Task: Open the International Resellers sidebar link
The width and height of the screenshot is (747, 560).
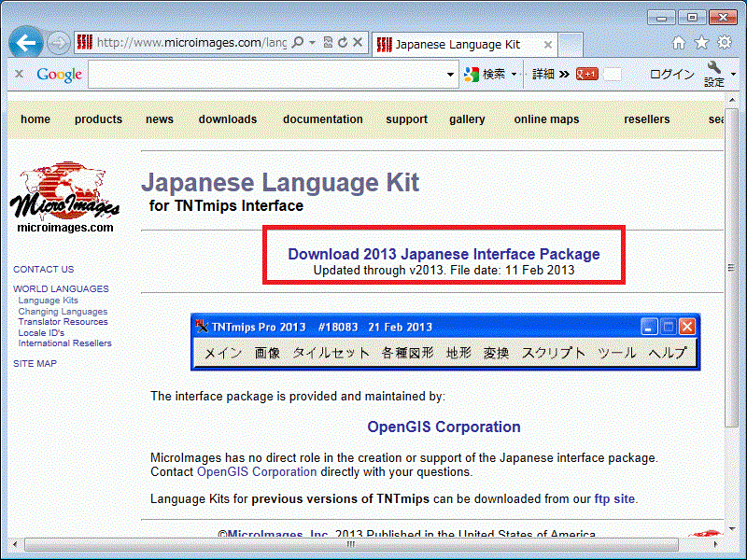Action: [64, 343]
